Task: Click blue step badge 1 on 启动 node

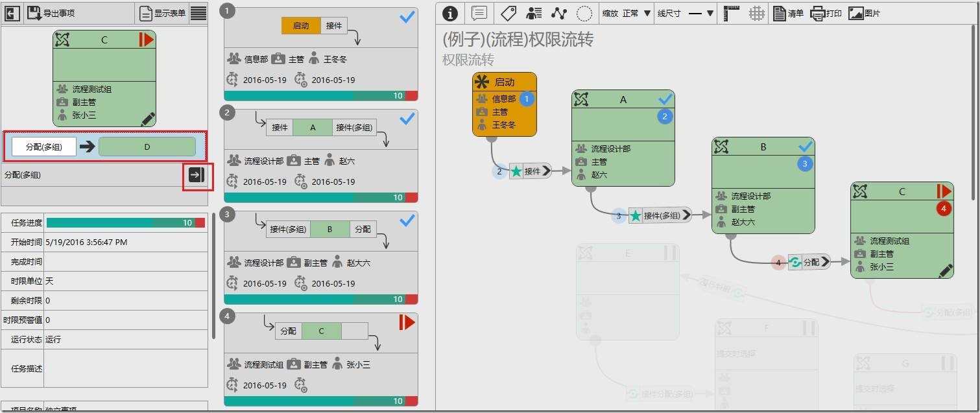Action: [x=527, y=99]
